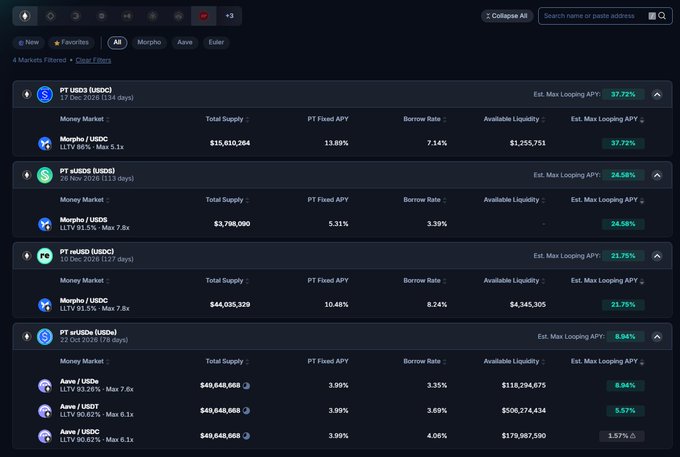Select the All money markets tab
Screen dimensions: 680x457
(x=117, y=42)
